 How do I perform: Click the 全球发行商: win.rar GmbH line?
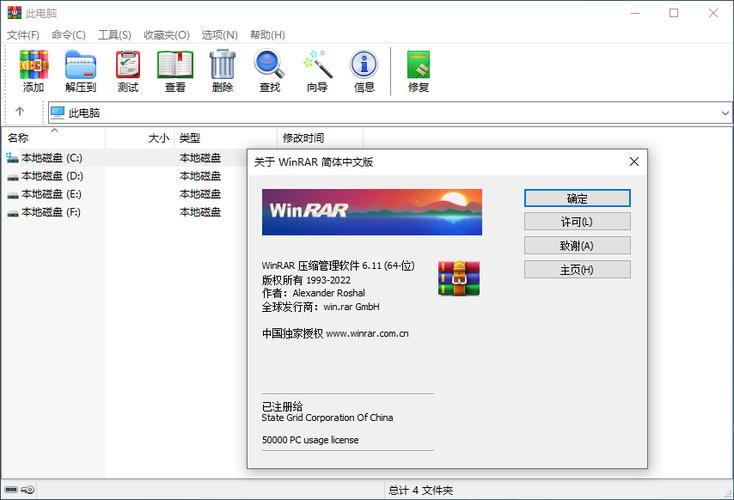(x=320, y=307)
